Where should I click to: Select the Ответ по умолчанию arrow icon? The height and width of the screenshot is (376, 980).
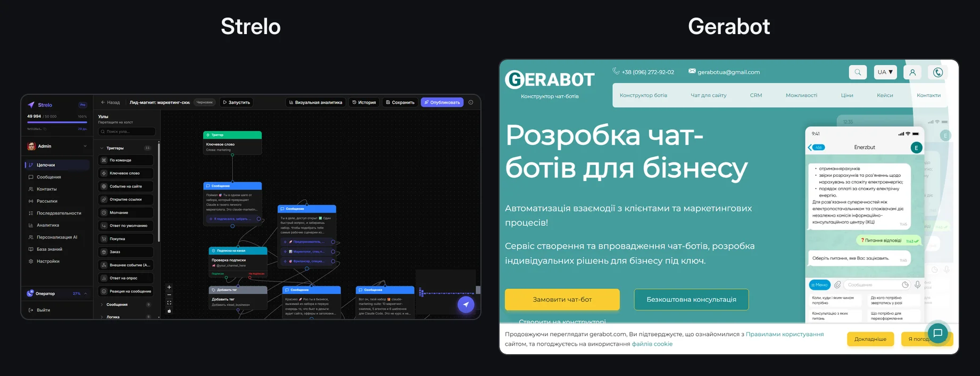[x=104, y=226]
